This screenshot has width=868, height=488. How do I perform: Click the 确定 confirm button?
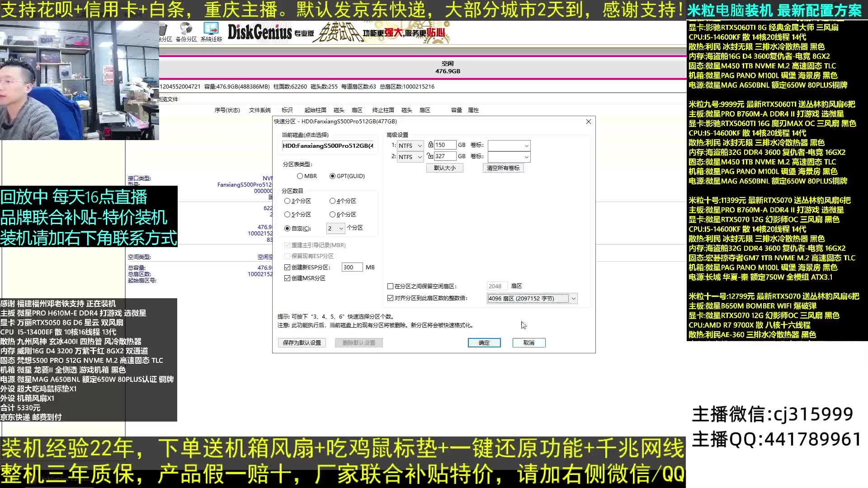click(484, 343)
